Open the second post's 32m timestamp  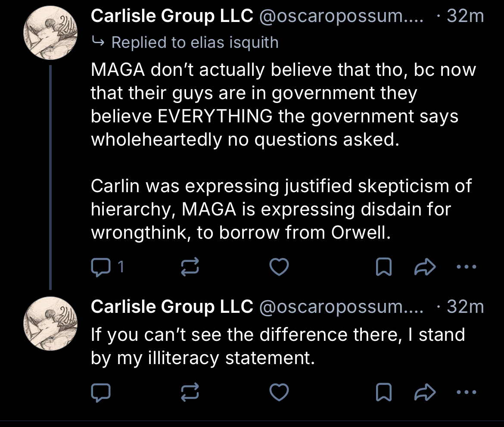[465, 306]
